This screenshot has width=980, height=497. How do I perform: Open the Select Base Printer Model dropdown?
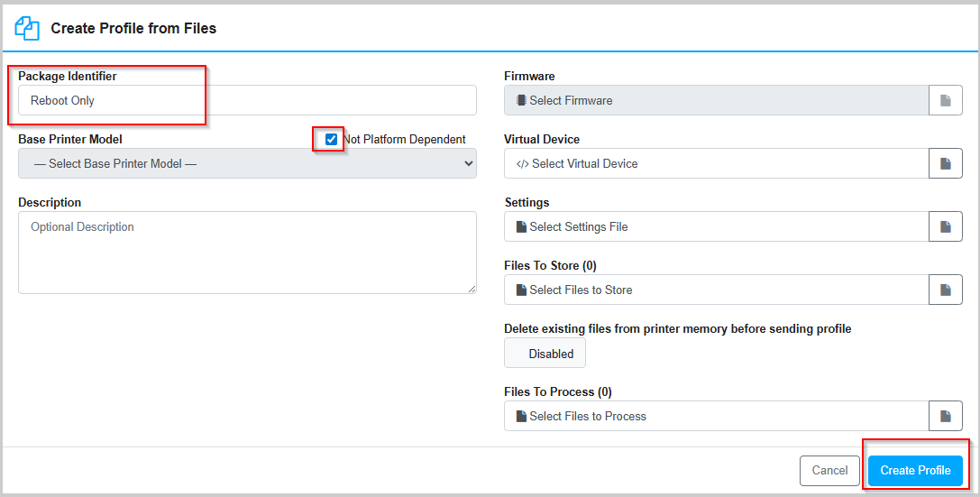point(248,163)
